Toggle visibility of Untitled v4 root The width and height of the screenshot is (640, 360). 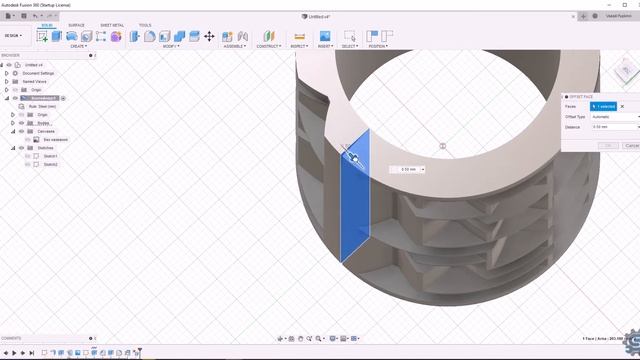(9, 65)
